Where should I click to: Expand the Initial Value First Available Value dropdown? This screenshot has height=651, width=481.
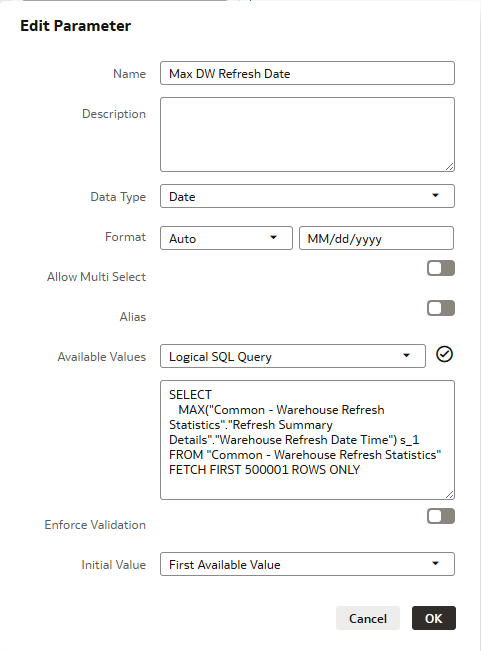[x=307, y=564]
